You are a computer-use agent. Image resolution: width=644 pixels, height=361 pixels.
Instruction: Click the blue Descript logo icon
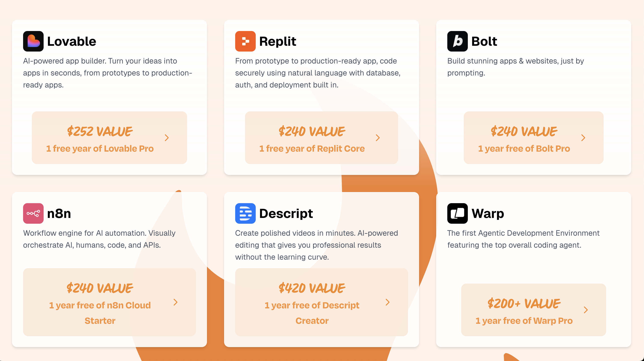pyautogui.click(x=245, y=213)
